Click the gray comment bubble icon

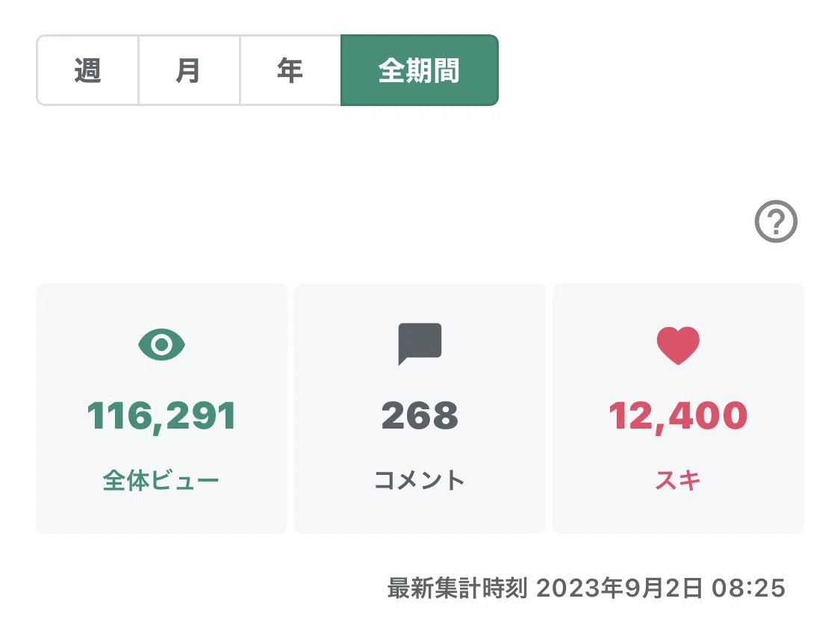420,344
